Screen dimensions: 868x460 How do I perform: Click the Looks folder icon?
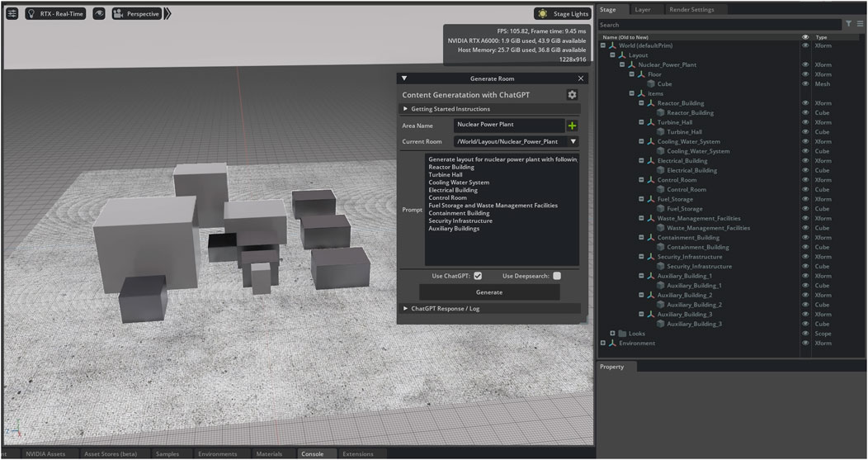coord(622,334)
